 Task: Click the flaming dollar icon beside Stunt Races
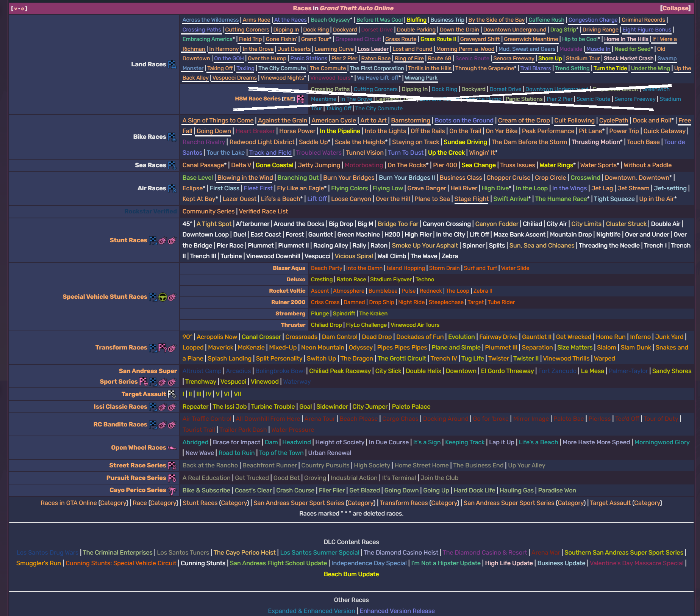coord(172,240)
